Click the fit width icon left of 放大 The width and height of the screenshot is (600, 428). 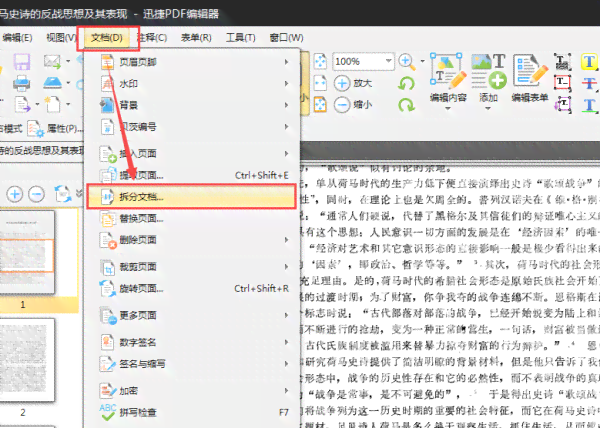[320, 83]
